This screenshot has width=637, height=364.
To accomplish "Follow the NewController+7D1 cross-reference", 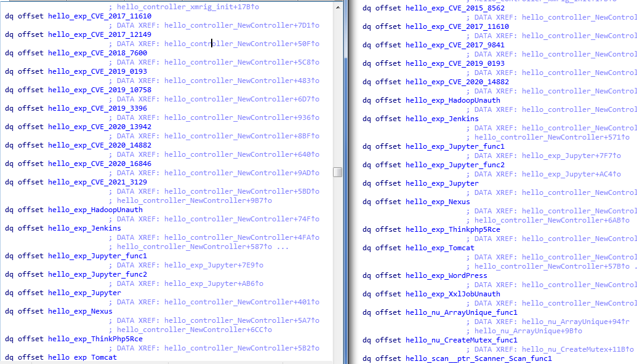I will 242,25.
